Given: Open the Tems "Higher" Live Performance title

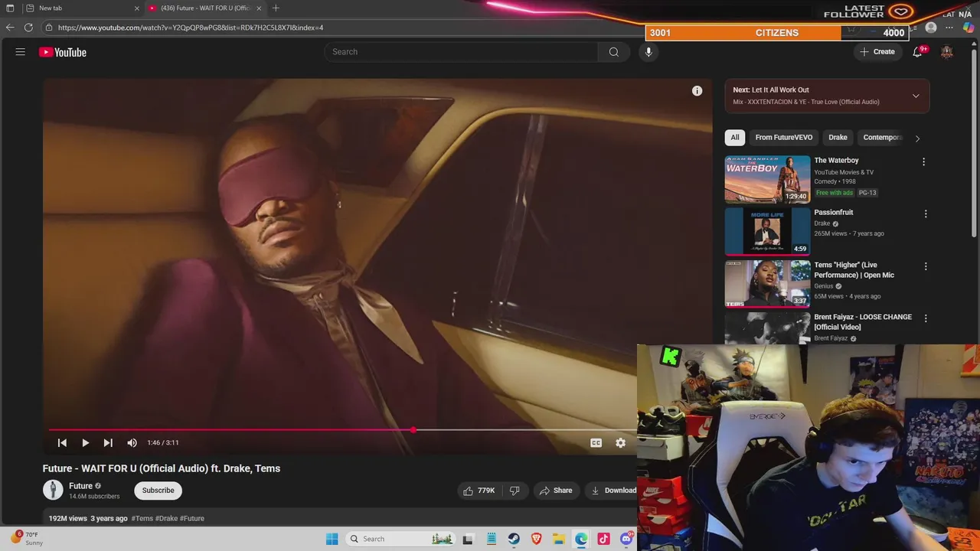Looking at the screenshot, I should (x=854, y=270).
